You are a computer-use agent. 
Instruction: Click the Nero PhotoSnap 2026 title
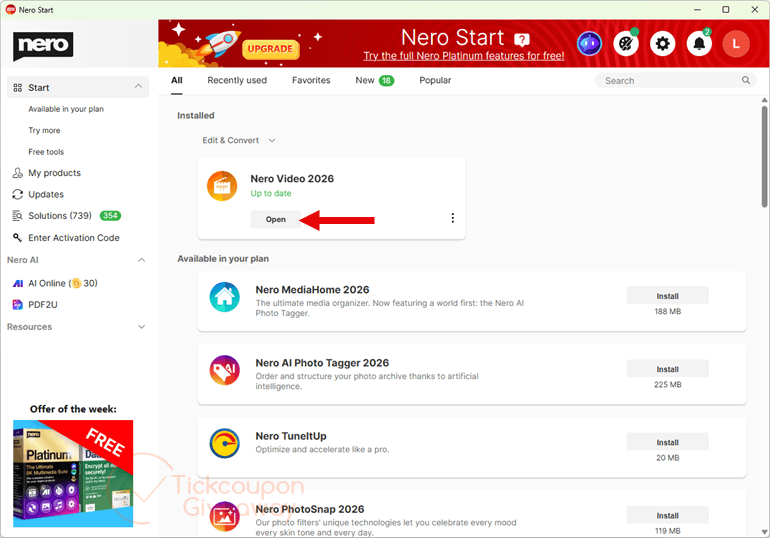click(310, 509)
